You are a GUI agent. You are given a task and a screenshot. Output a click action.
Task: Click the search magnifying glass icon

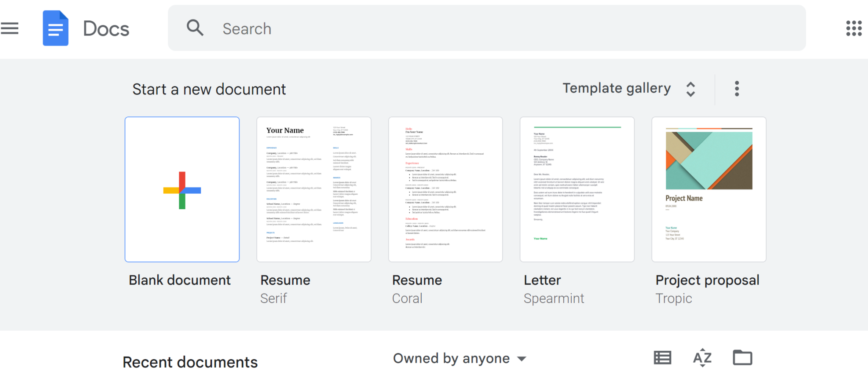tap(195, 28)
